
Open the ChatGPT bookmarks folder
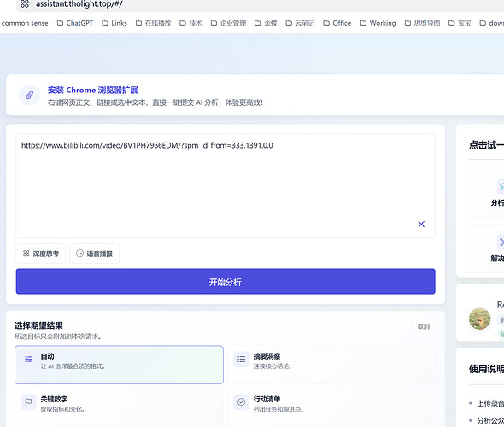(x=75, y=23)
